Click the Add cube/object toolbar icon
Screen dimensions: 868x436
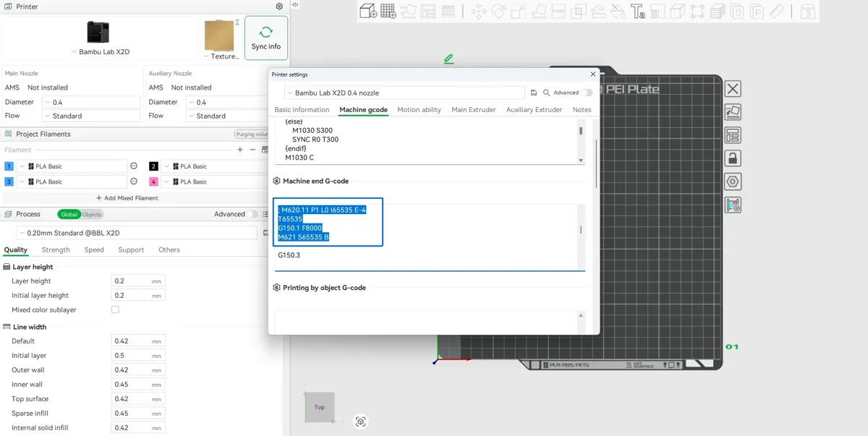(x=368, y=11)
